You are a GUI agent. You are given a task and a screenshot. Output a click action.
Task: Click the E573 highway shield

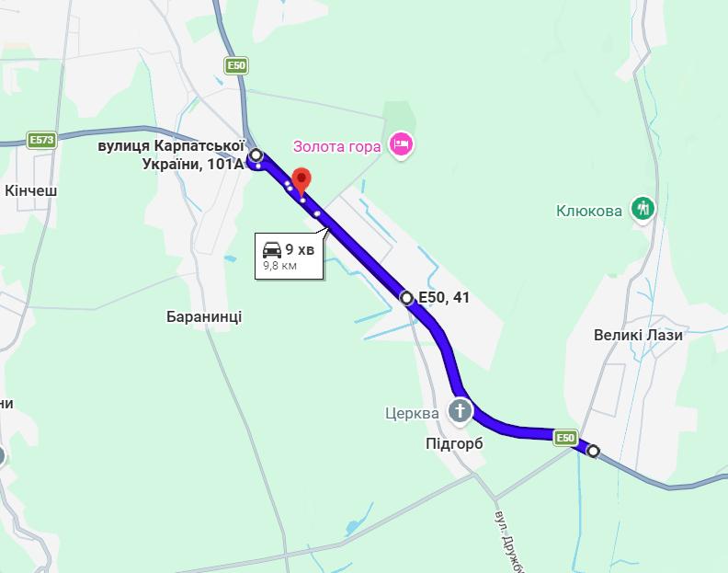pyautogui.click(x=41, y=140)
